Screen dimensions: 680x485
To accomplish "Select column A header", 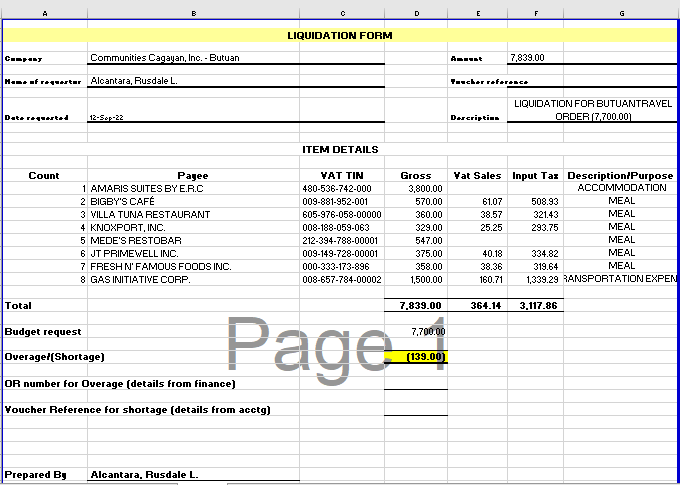I will coord(45,13).
